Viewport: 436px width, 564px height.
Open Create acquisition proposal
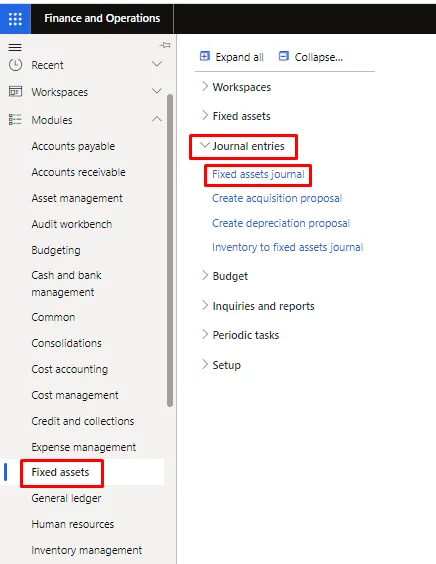277,198
